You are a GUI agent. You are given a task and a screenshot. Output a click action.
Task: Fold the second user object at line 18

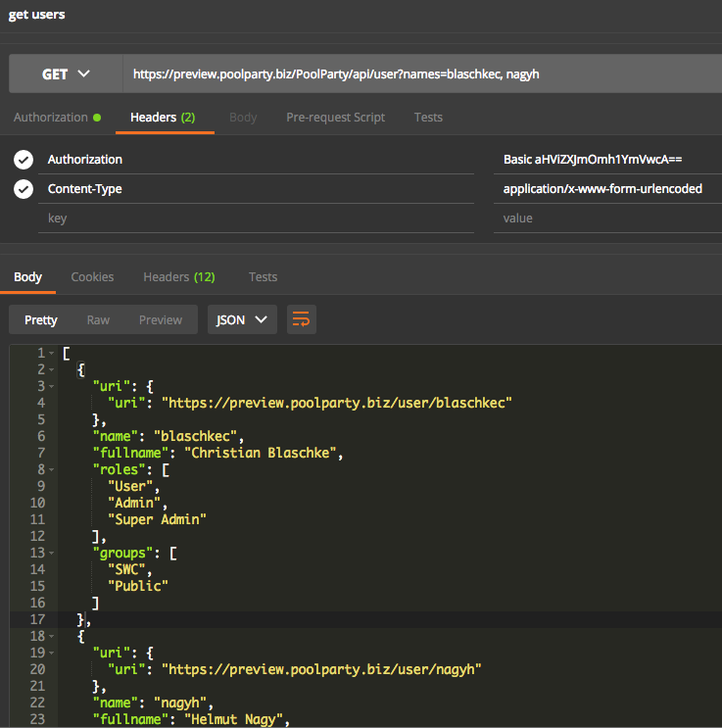pyautogui.click(x=52, y=636)
